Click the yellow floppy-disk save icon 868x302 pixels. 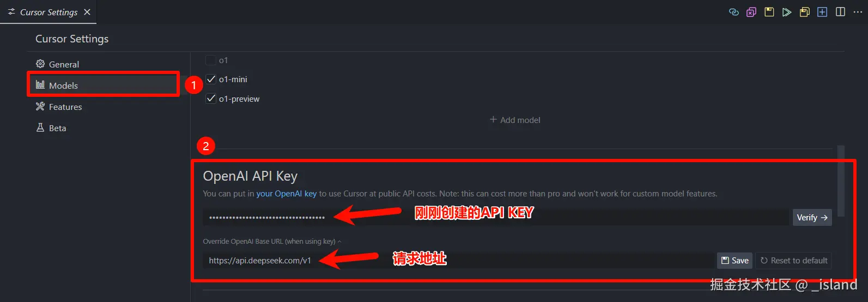click(x=769, y=12)
